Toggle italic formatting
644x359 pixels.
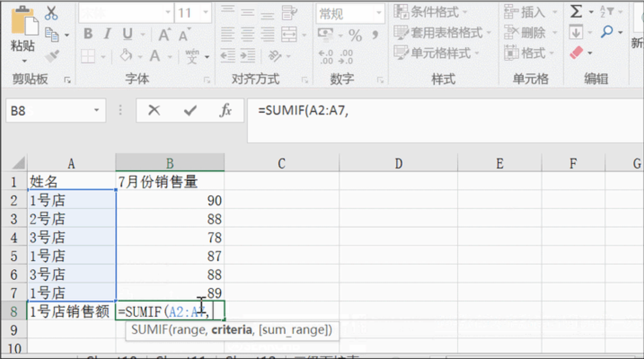107,34
